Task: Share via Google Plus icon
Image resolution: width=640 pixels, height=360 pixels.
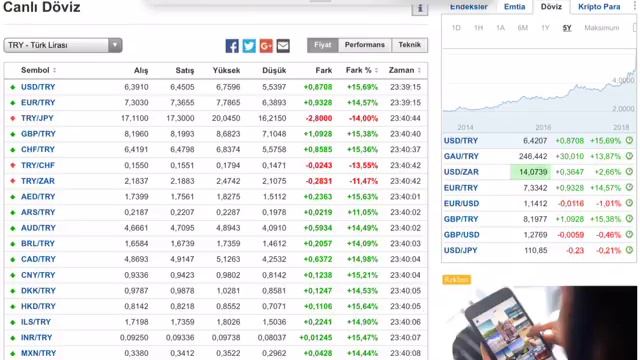Action: tap(266, 46)
